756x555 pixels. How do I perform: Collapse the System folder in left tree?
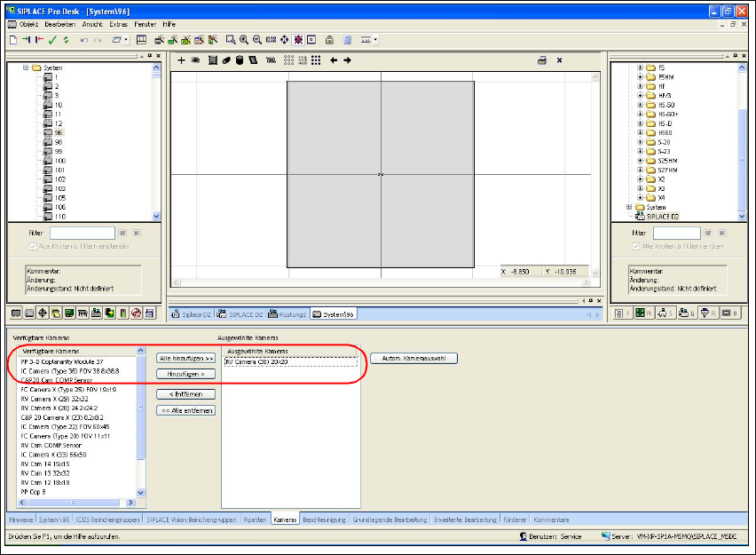(x=26, y=67)
